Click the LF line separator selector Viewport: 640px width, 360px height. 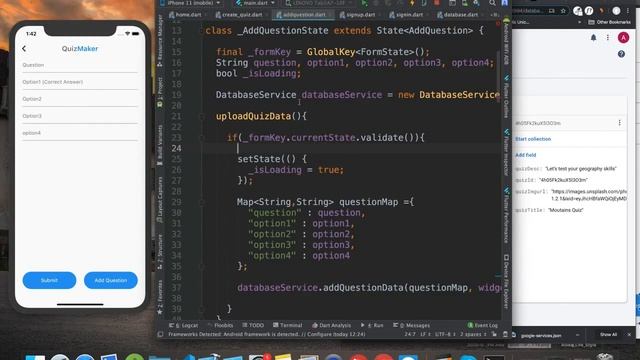pos(425,334)
